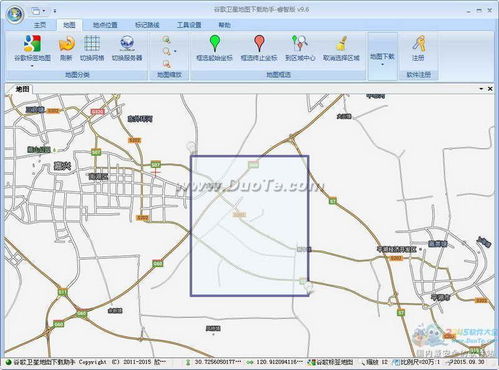Toggle the 切换网格 grid icon
499x370 pixels.
click(92, 43)
